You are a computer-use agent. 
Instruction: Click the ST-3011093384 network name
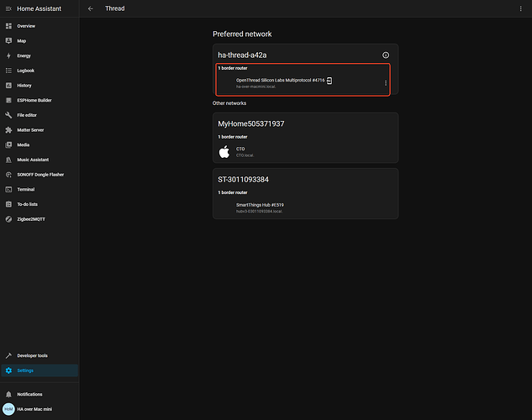tap(243, 179)
